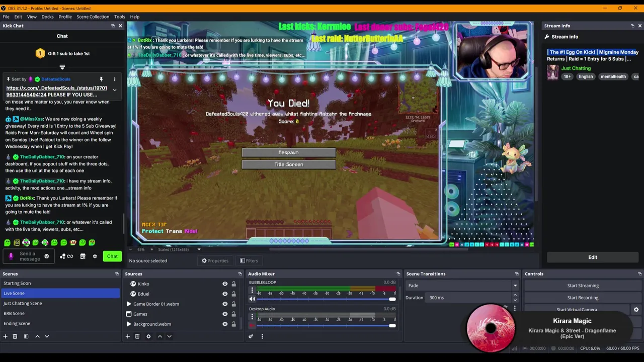
Task: Pop out the Audio Mixer dock
Action: point(398,274)
